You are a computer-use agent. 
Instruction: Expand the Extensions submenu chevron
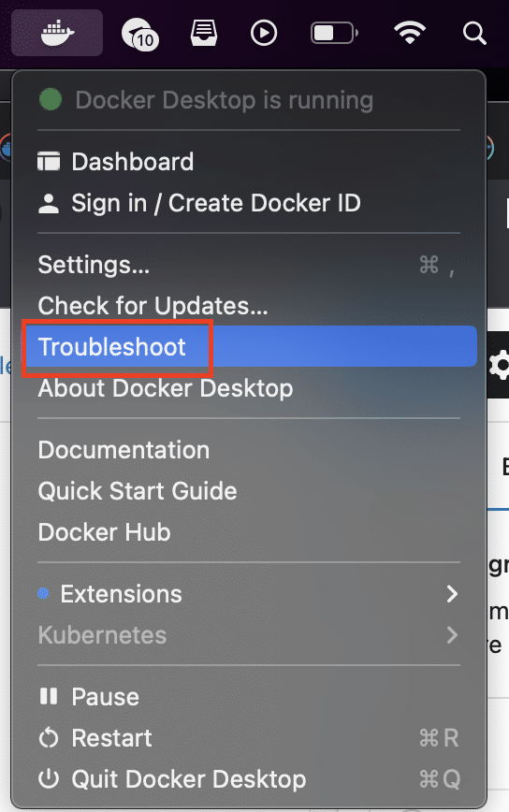pyautogui.click(x=452, y=594)
